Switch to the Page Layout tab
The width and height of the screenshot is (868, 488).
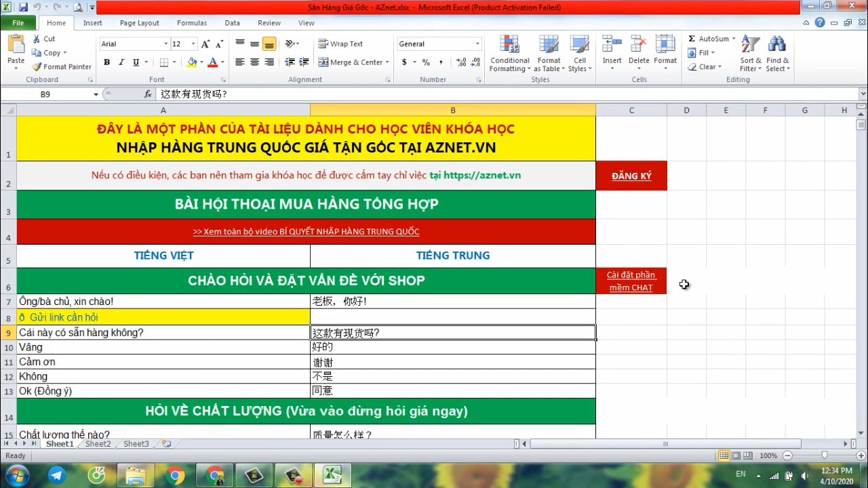coord(139,22)
